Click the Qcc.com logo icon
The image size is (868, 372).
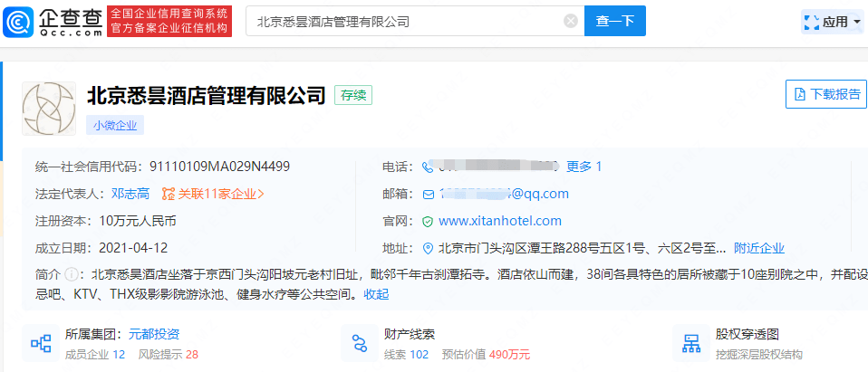[18, 22]
